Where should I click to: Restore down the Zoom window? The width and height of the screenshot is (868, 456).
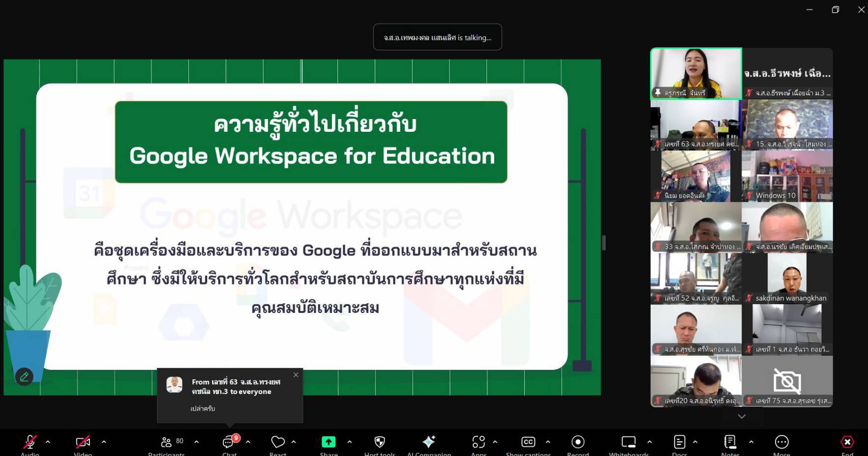835,9
